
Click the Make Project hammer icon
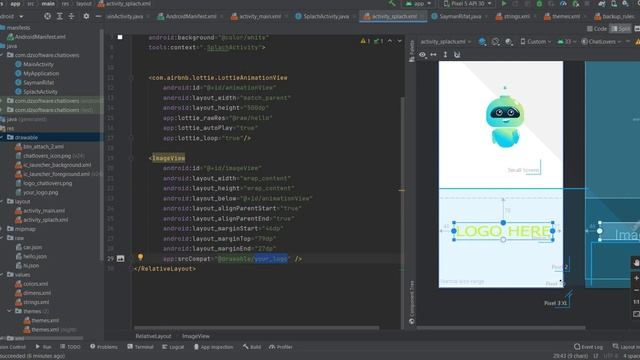pos(392,4)
